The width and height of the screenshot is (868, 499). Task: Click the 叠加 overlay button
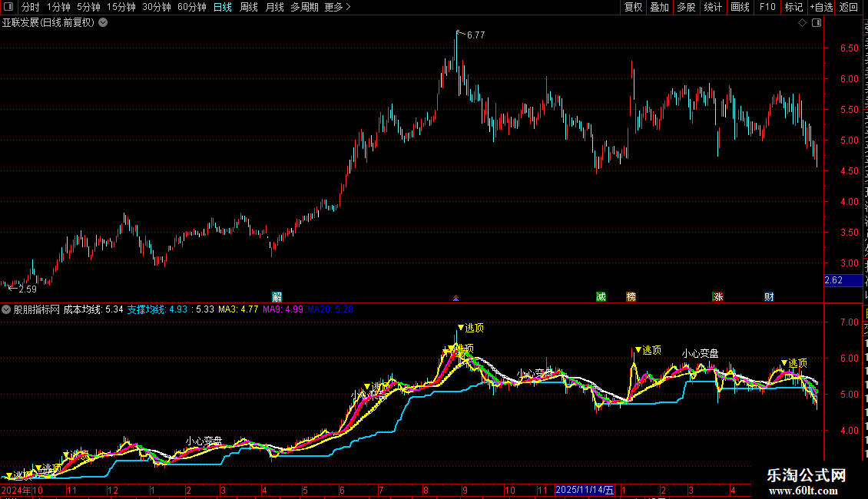659,7
